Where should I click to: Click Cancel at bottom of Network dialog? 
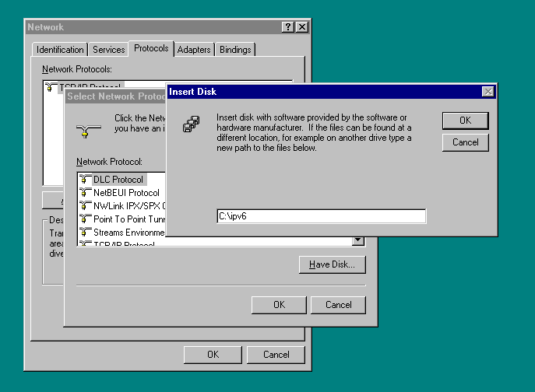tap(276, 355)
